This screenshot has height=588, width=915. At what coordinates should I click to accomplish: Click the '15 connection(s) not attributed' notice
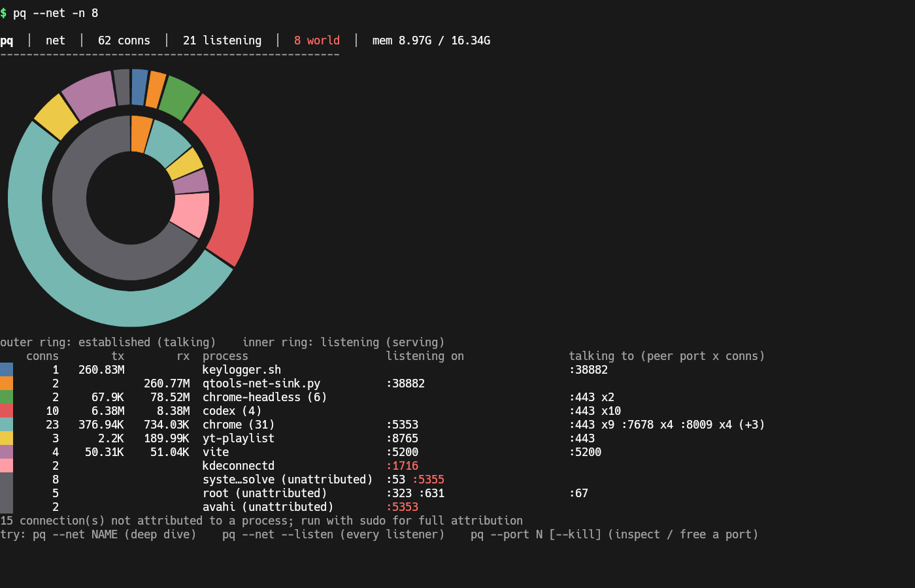261,521
